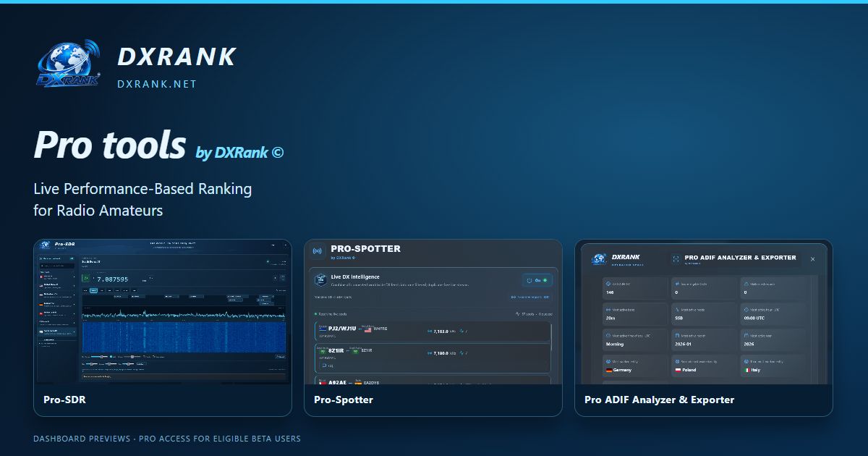Click the "by DXRank ©" credit text
The height and width of the screenshot is (456, 868).
point(239,153)
